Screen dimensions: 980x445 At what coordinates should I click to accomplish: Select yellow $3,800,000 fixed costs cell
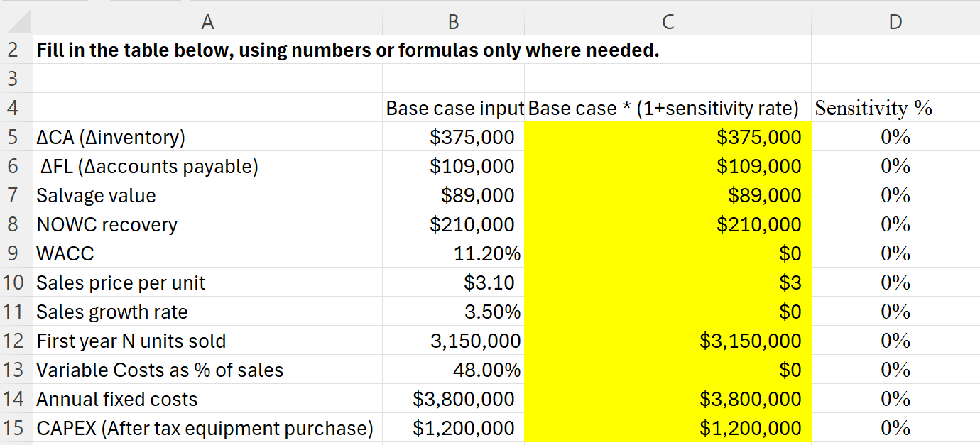[668, 399]
